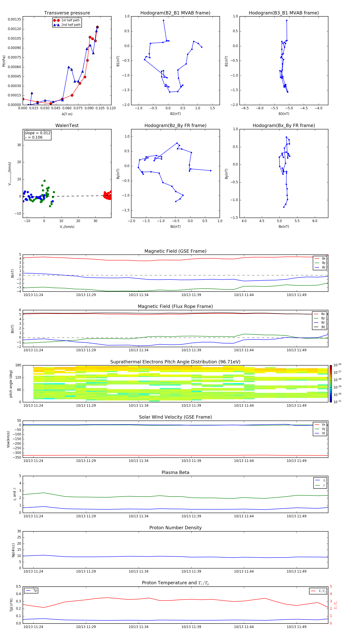
Task: Click the "Hodogram(B3_B1 MVAB frame)" title
Action: point(284,13)
